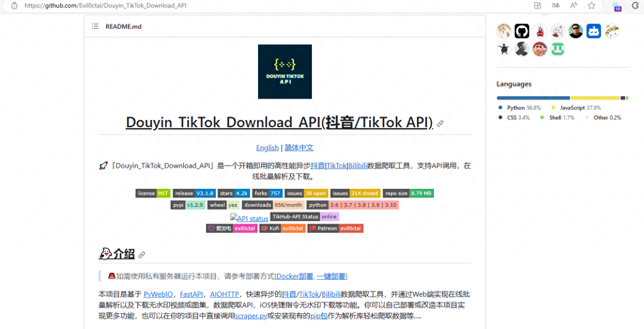Copy anchor link beside main heading

[440, 123]
